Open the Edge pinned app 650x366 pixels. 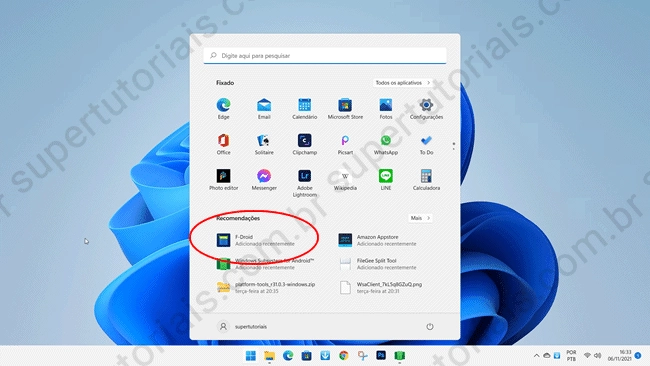pyautogui.click(x=223, y=109)
